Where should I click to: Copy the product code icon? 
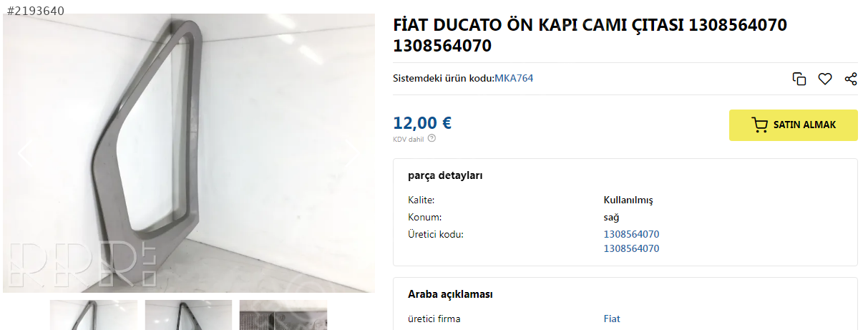(x=799, y=79)
